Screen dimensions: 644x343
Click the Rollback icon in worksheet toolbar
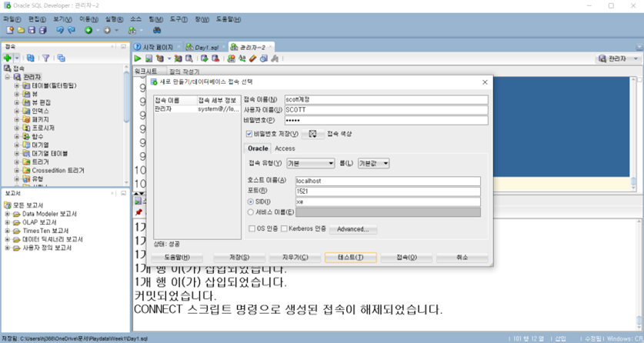(215, 58)
